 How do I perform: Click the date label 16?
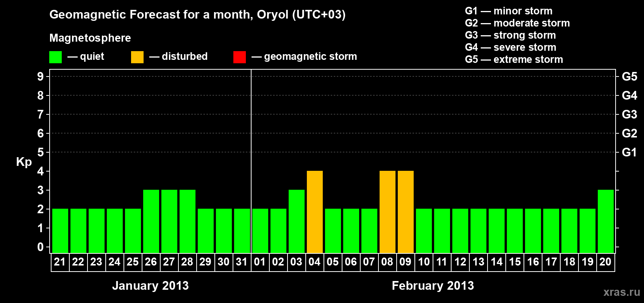[533, 262]
